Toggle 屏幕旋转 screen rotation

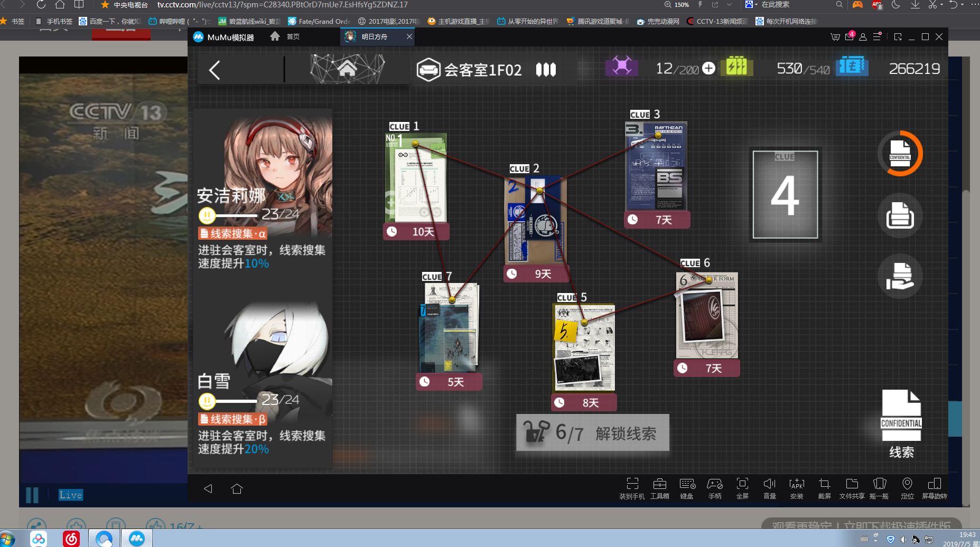935,488
